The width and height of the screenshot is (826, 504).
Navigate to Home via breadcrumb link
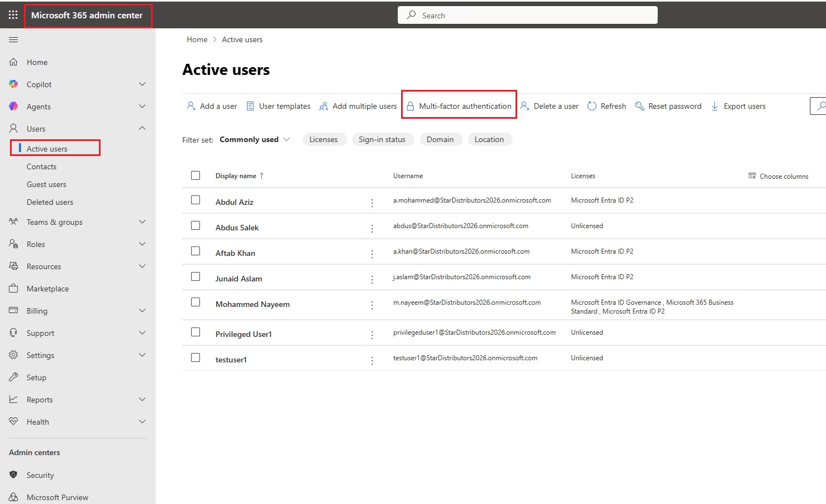pyautogui.click(x=197, y=39)
